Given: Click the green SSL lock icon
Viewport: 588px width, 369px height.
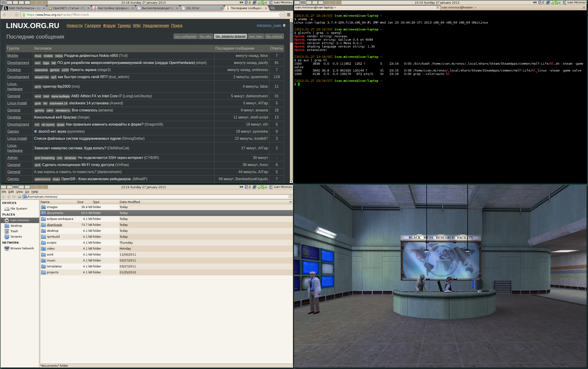Looking at the screenshot, I should click(24, 15).
